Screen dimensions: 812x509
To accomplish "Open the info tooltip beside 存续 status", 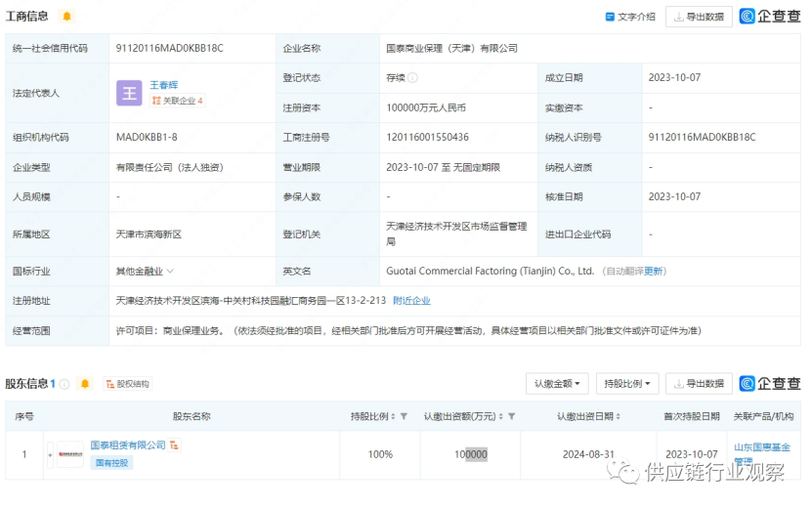I will click(412, 78).
